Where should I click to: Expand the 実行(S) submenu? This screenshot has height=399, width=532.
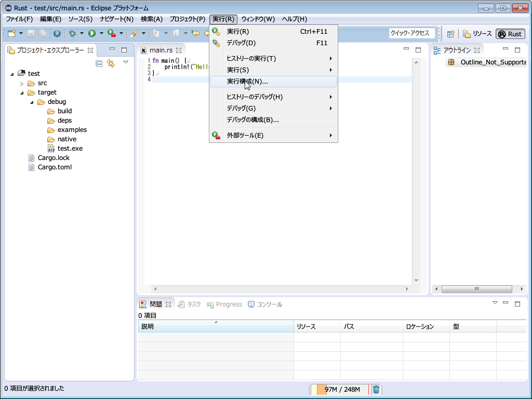tap(273, 70)
